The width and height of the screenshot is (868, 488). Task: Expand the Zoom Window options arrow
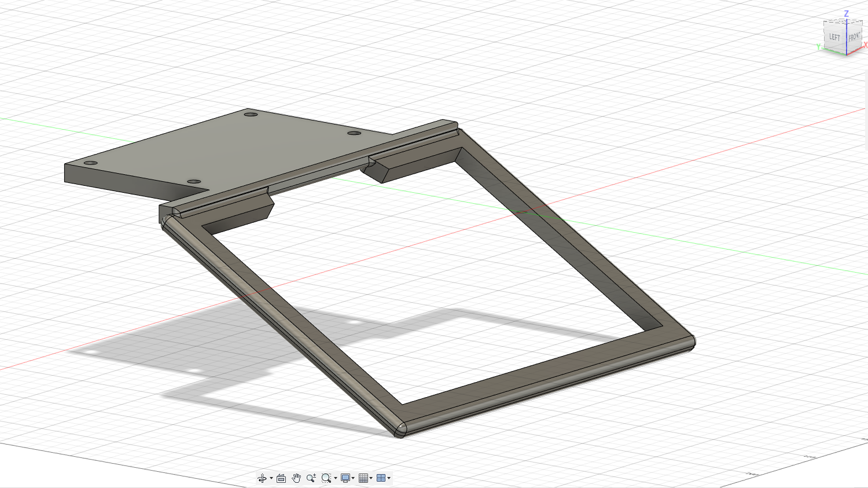[336, 478]
